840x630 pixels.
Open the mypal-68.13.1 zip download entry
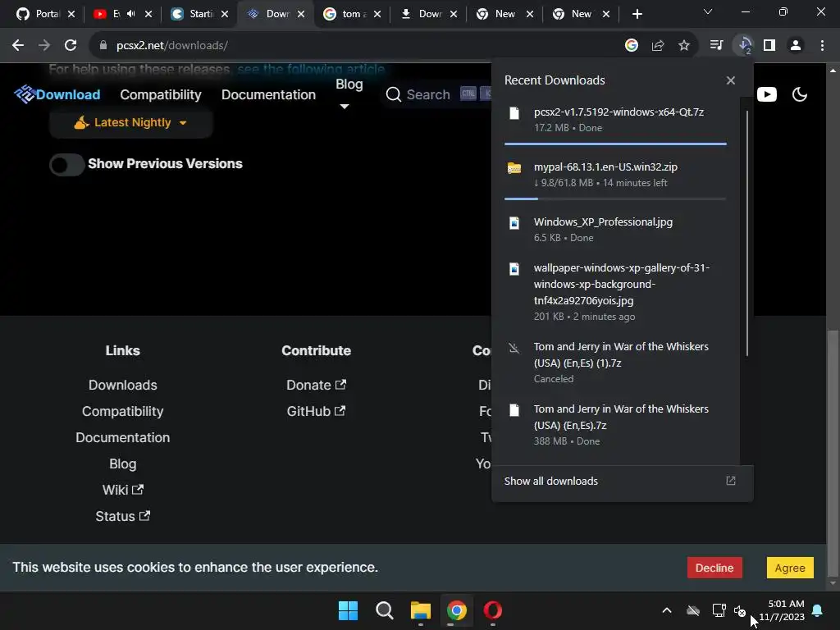click(615, 175)
